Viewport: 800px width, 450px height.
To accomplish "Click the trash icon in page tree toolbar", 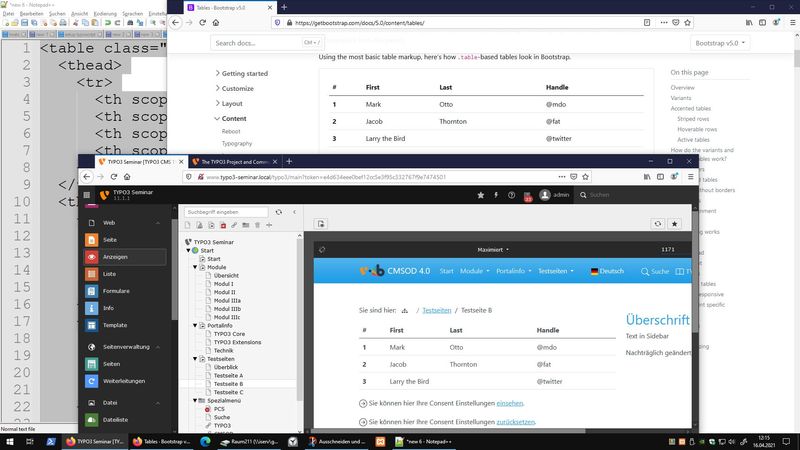I will [258, 225].
